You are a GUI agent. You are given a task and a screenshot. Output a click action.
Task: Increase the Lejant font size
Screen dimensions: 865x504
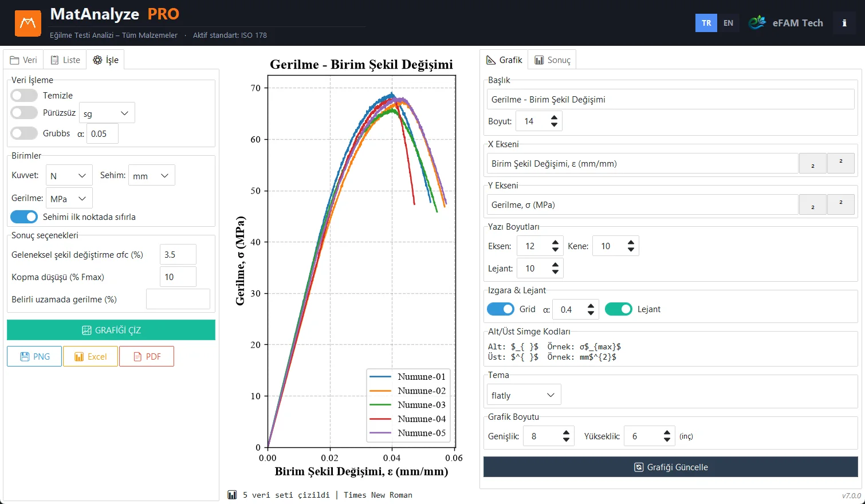coord(555,265)
